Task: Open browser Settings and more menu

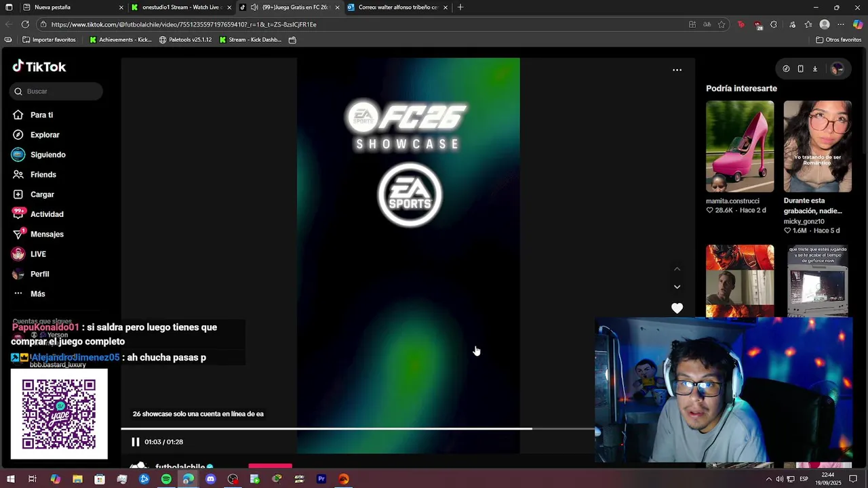Action: click(841, 24)
